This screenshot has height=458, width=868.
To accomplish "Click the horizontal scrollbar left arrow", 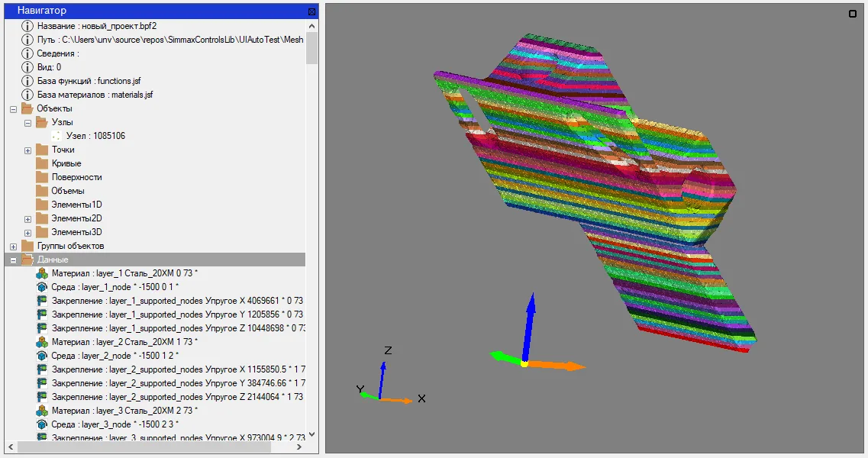I will 11,447.
